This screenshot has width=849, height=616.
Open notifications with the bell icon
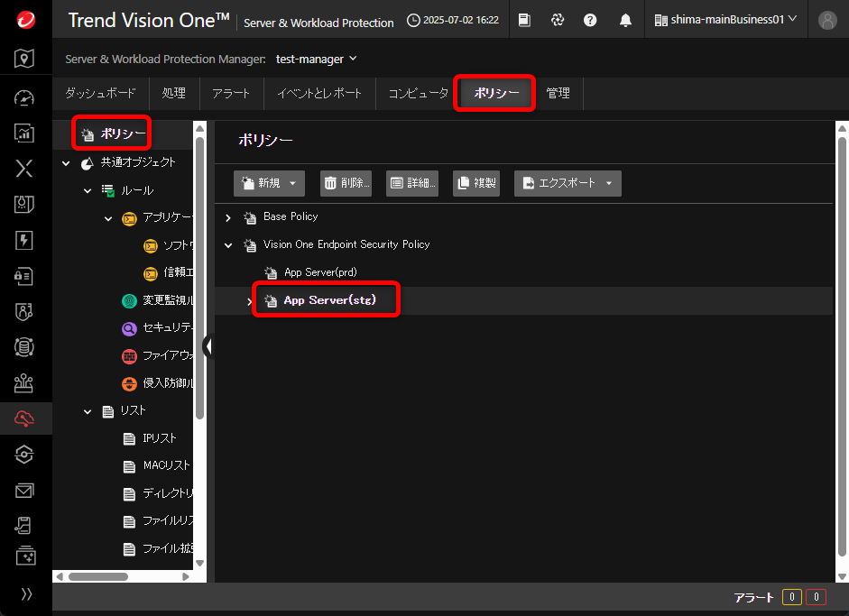[625, 20]
